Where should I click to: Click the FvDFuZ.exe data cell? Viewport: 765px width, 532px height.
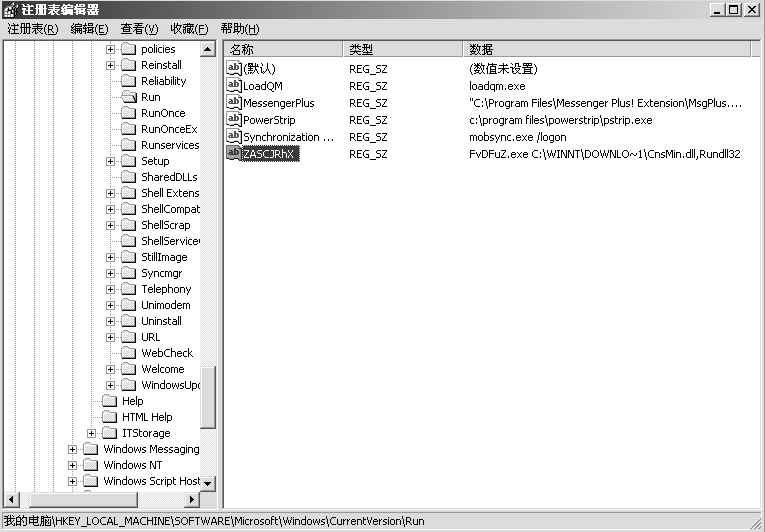605,154
